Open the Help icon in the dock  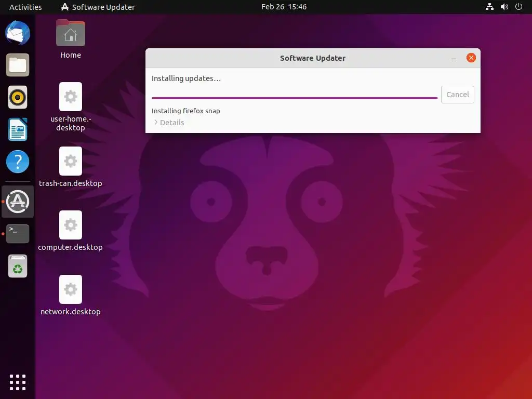pos(18,162)
